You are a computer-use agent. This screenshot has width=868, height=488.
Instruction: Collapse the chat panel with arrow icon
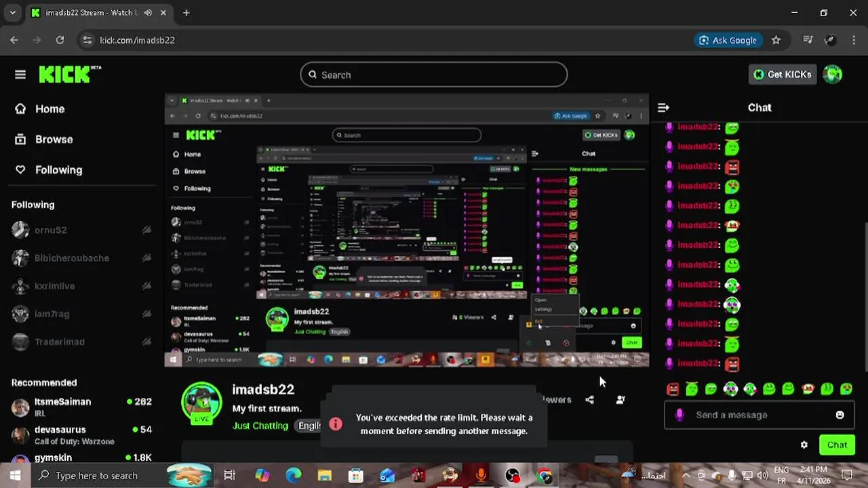[663, 107]
